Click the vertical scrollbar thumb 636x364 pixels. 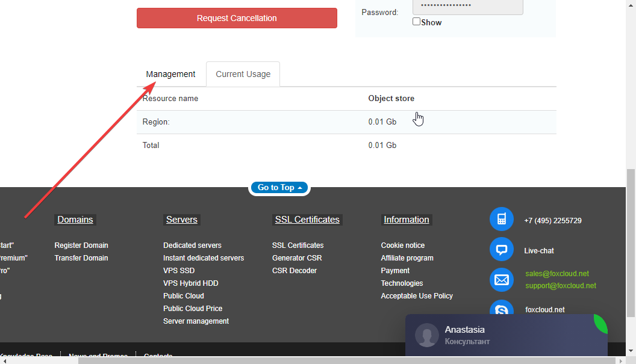tap(631, 241)
